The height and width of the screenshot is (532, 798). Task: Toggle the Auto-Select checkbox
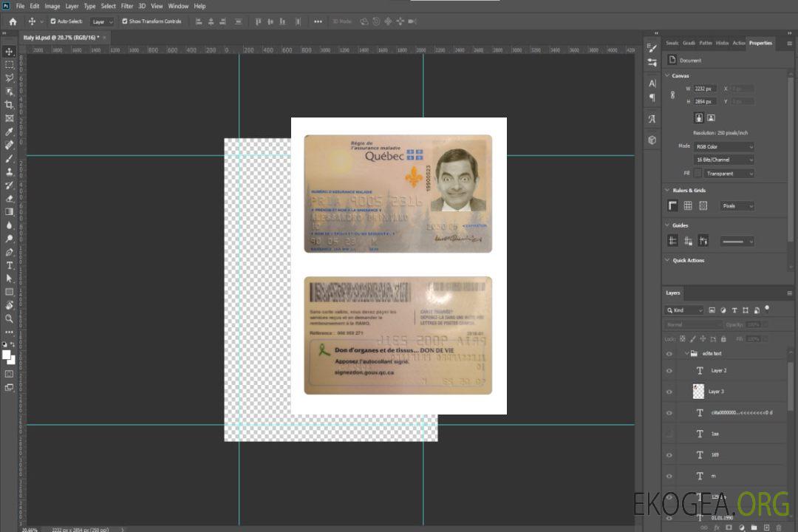tap(53, 21)
